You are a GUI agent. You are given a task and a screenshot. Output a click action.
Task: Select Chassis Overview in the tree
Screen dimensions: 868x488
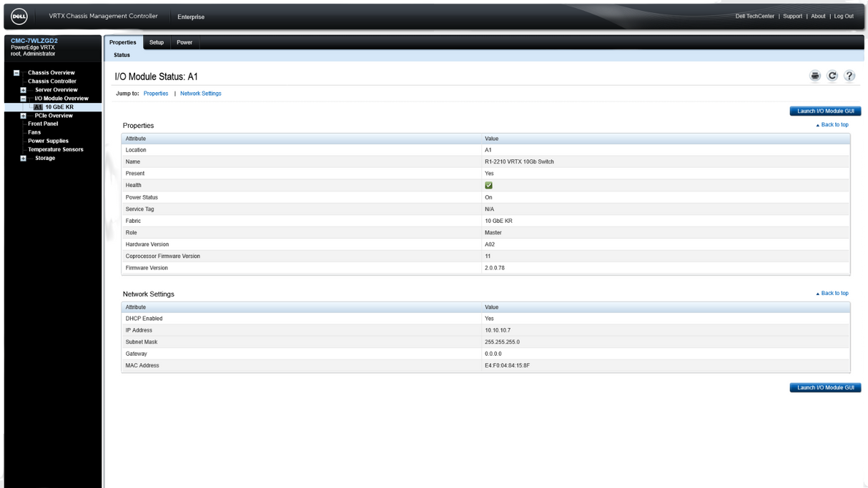[x=51, y=73]
